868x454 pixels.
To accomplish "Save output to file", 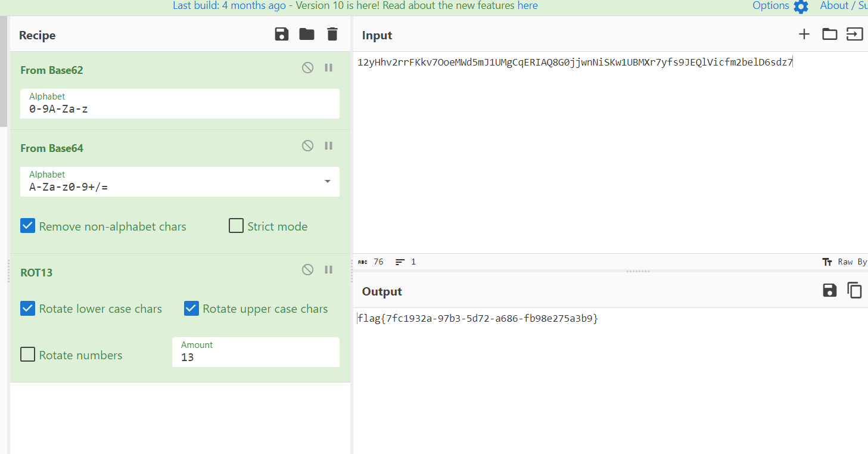I will click(829, 291).
